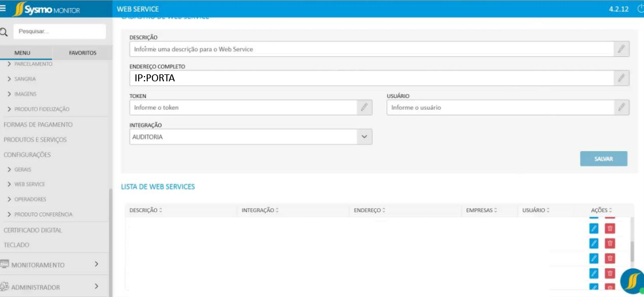Expand the OPERADORES submenu
The image size is (644, 297).
tap(27, 200)
